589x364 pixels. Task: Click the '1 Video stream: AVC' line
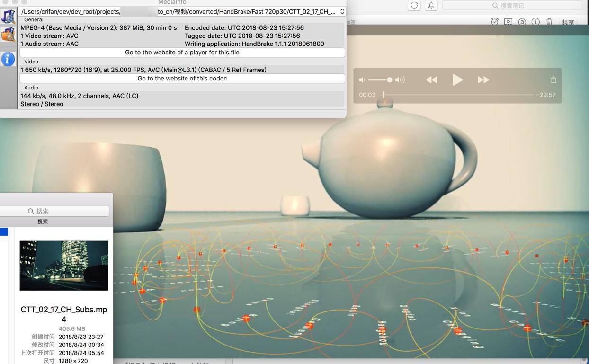49,36
